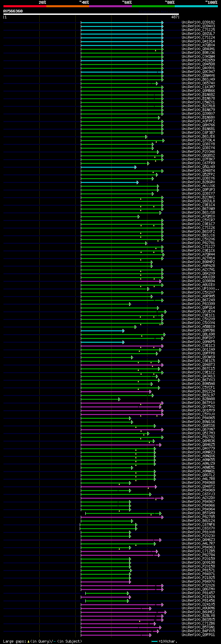Click the UniRef100_Q5QJ49 label

coord(198,167)
